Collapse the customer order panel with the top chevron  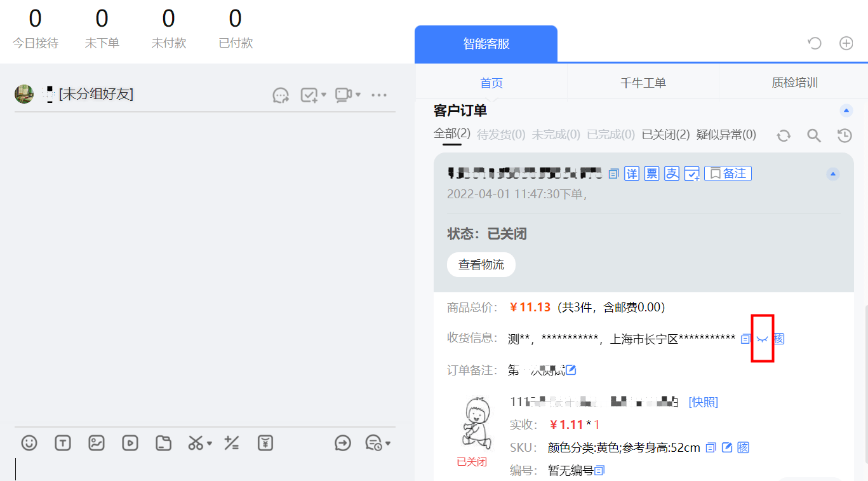coord(846,111)
